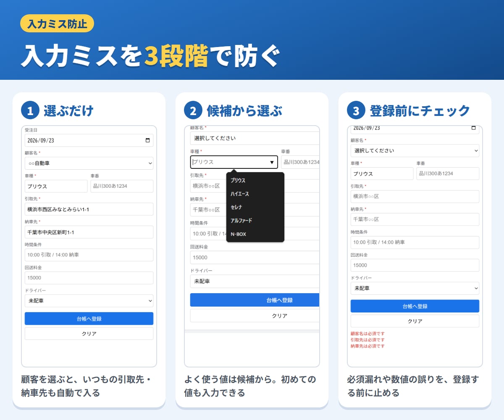This screenshot has width=504, height=420.
Task: Click 台帳へ登録 button in 選ぶだけ panel
Action: [89, 319]
